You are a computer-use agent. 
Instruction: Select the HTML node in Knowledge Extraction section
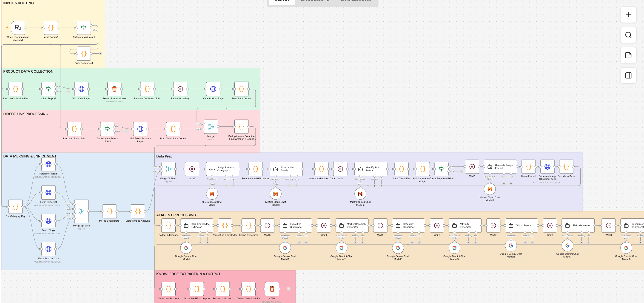272,289
